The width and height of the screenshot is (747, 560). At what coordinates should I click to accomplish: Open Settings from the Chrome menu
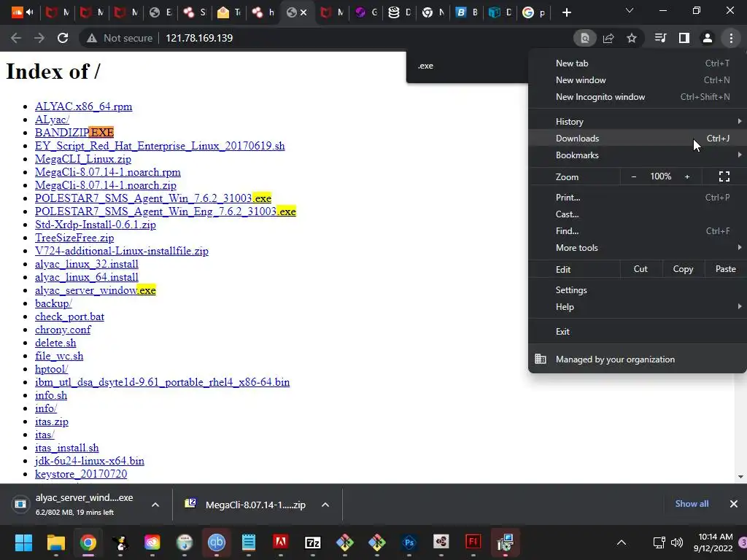click(638, 290)
